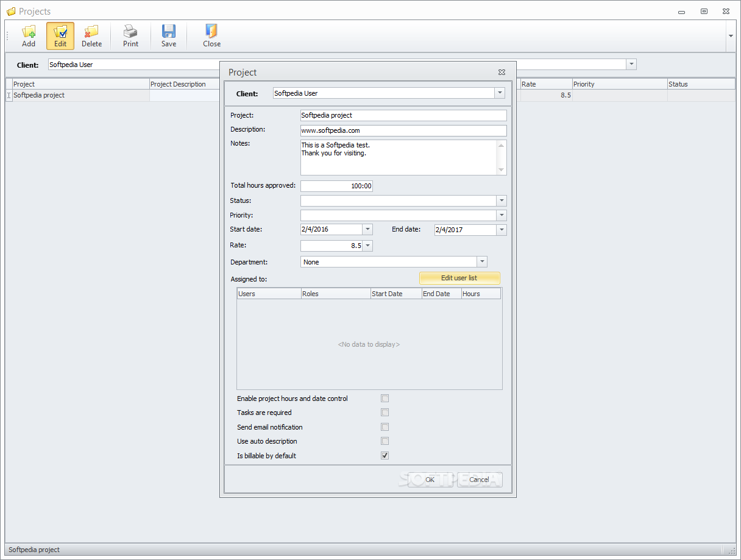
Task: Click the Notes scrollbar up arrow
Action: click(x=502, y=145)
